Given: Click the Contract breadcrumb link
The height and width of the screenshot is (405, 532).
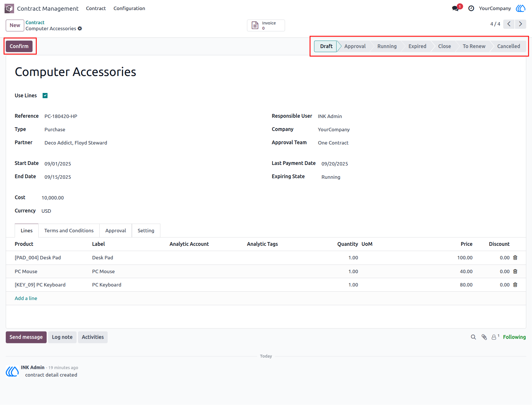Looking at the screenshot, I should (35, 22).
